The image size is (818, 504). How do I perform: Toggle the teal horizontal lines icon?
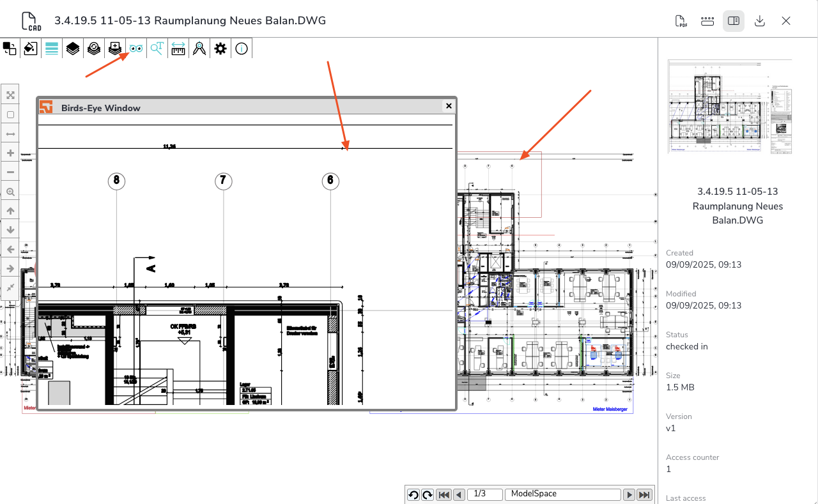(x=52, y=49)
